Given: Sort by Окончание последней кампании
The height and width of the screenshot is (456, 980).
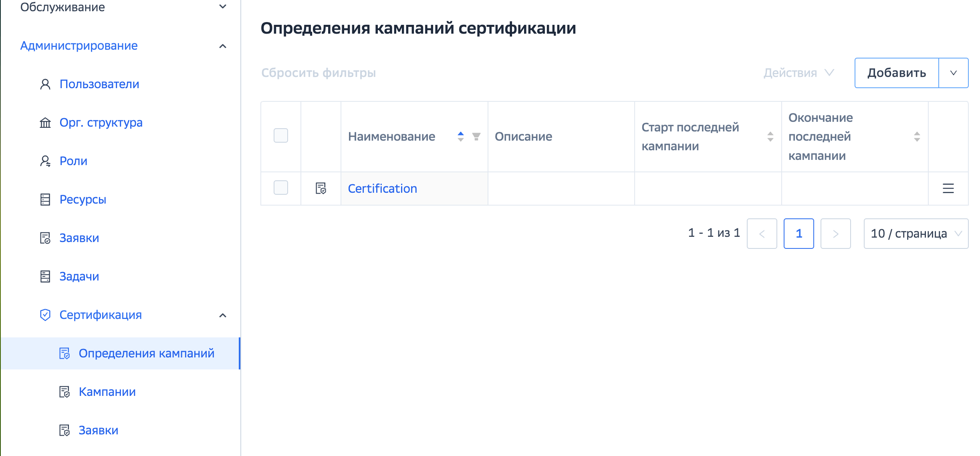Looking at the screenshot, I should 917,137.
